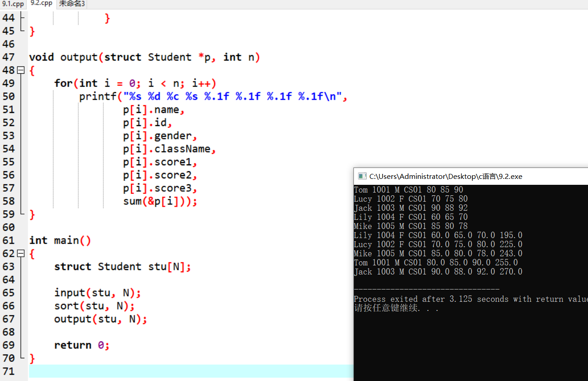Screen dimensions: 588x381
Task: Click the input(stu, N) call
Action: (x=97, y=293)
